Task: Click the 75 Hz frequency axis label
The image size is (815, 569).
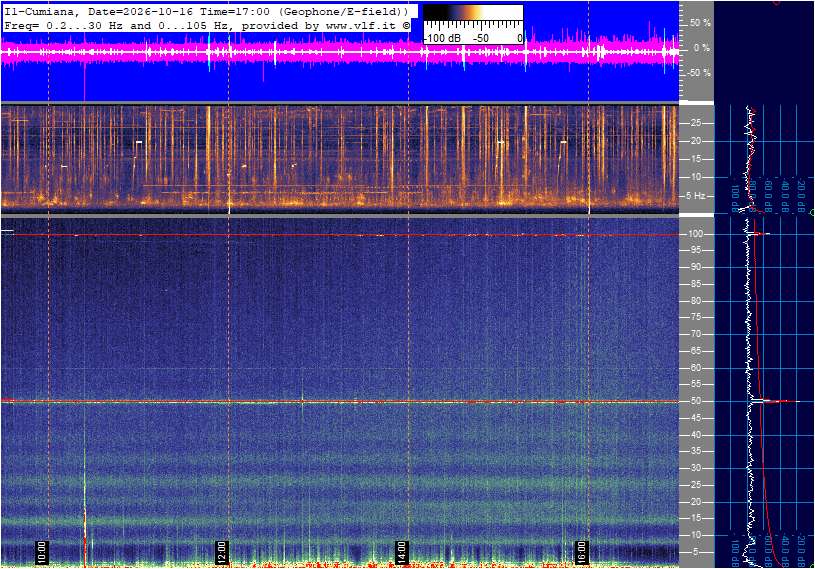Action: tap(695, 317)
